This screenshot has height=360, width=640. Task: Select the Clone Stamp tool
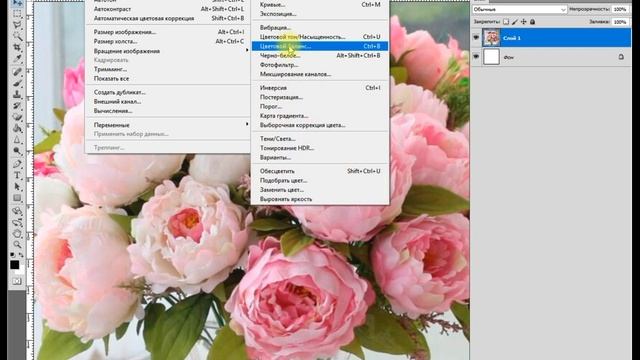[17, 95]
